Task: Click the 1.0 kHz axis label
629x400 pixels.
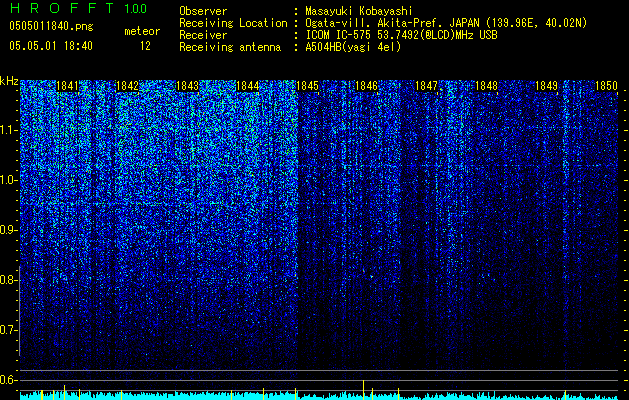Action: tap(9, 181)
